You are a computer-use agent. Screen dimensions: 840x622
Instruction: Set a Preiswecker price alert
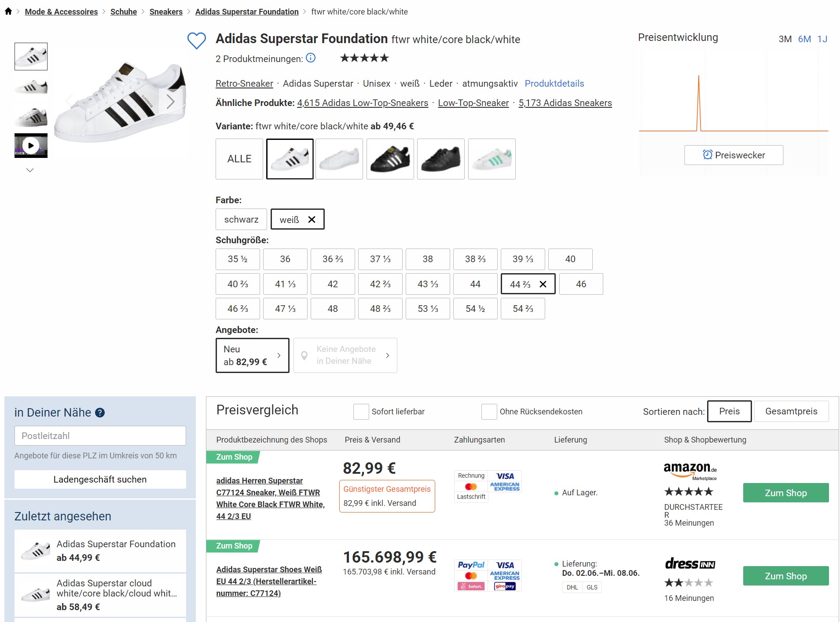tap(734, 155)
